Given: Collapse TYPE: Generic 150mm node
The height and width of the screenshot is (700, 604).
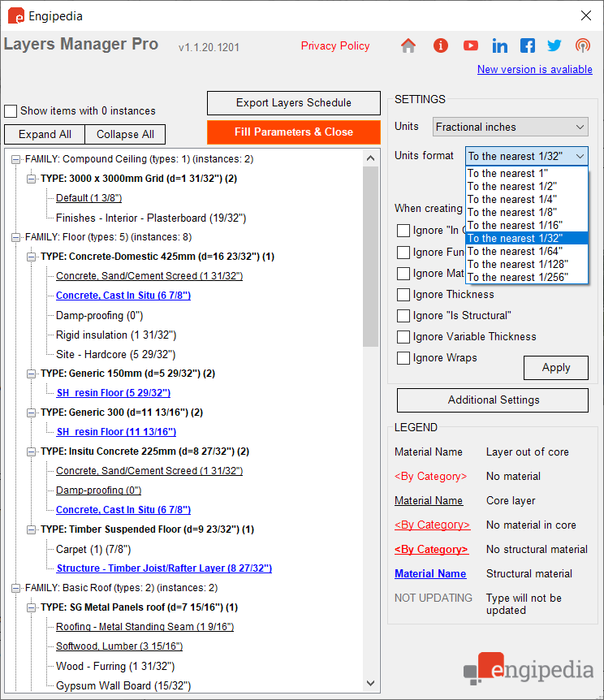Looking at the screenshot, I should point(31,374).
